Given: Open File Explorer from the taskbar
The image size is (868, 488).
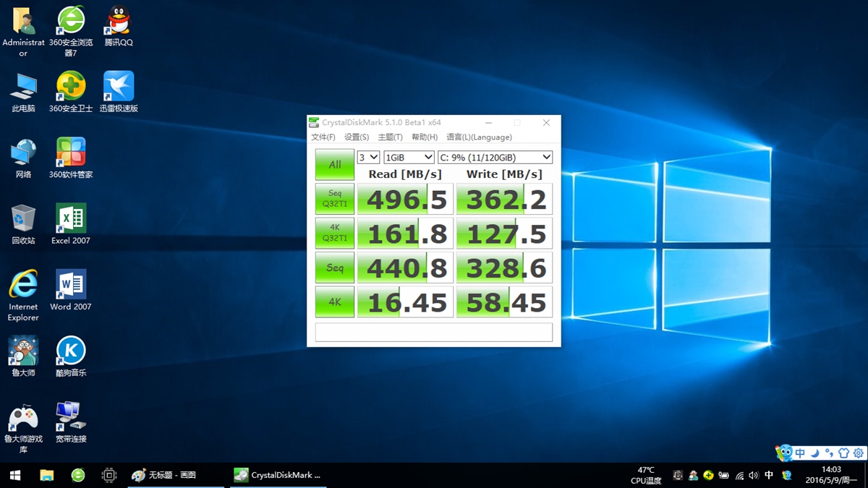Looking at the screenshot, I should pos(46,475).
